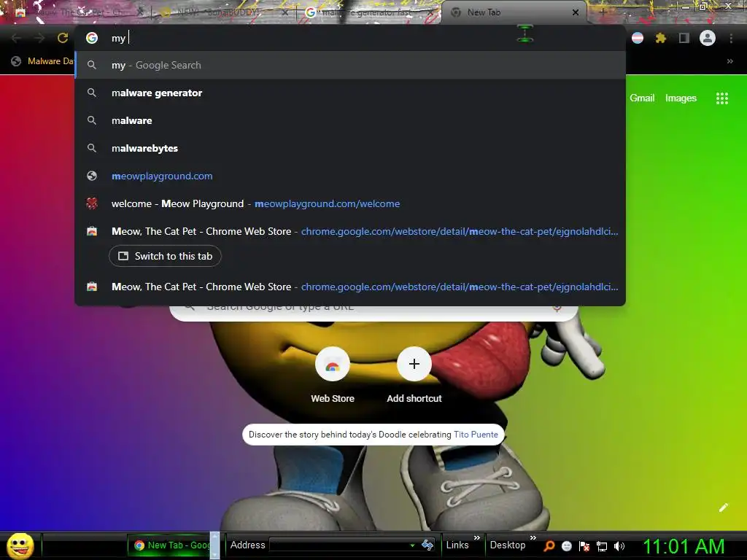Click the 'New Tab - Goog' taskbar button
Image resolution: width=747 pixels, height=560 pixels.
(169, 545)
